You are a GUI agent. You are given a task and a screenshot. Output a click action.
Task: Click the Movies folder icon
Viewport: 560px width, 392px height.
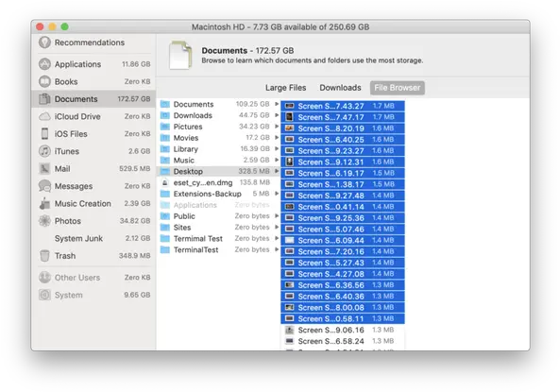point(165,138)
